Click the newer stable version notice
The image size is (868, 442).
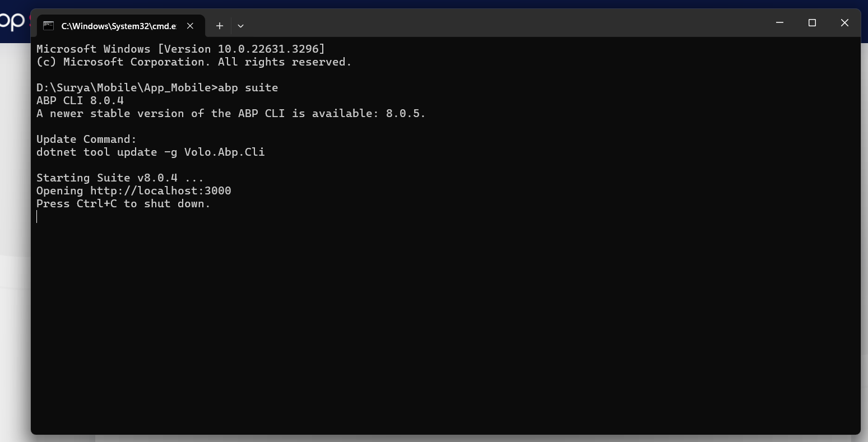[231, 113]
